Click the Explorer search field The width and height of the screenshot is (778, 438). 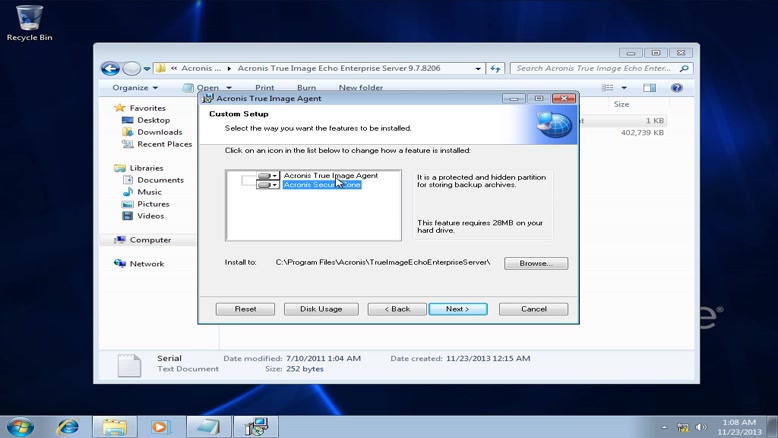[x=593, y=68]
